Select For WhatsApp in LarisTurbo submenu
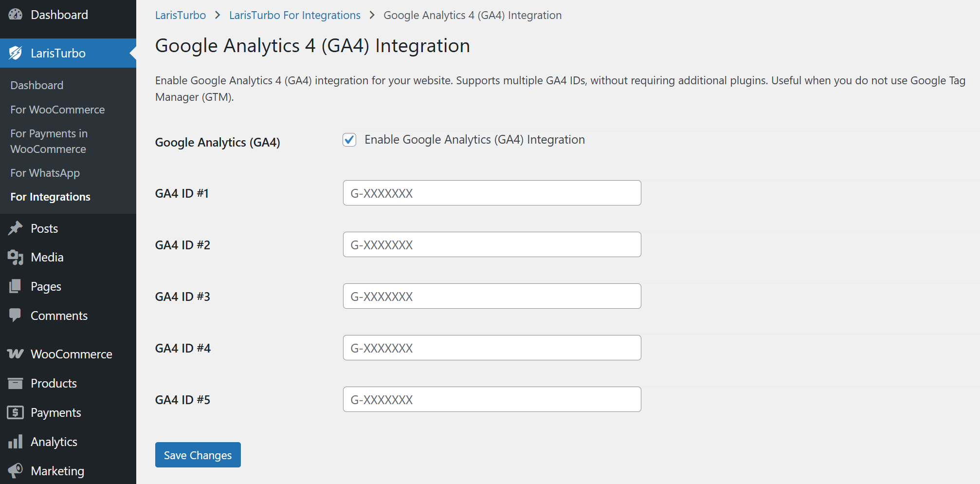The width and height of the screenshot is (980, 484). [45, 173]
